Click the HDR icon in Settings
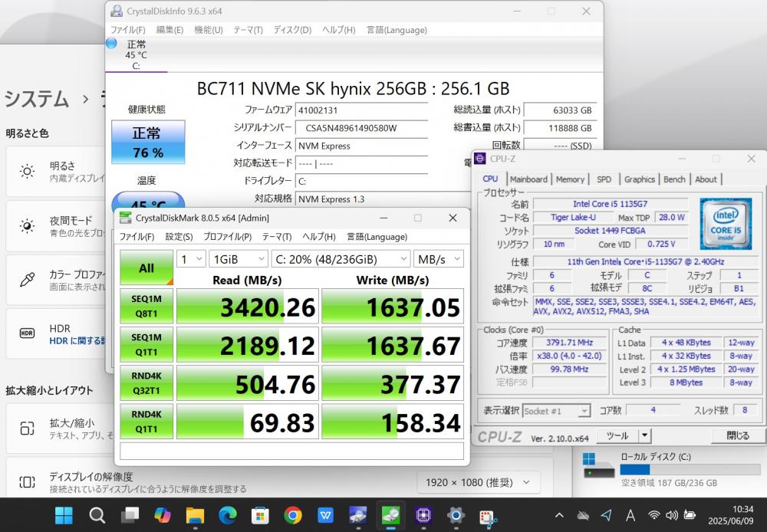The height and width of the screenshot is (532, 767). (x=27, y=333)
